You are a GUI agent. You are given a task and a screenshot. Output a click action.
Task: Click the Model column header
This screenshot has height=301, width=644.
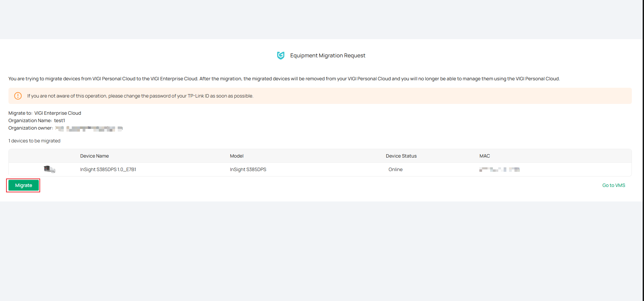(237, 156)
